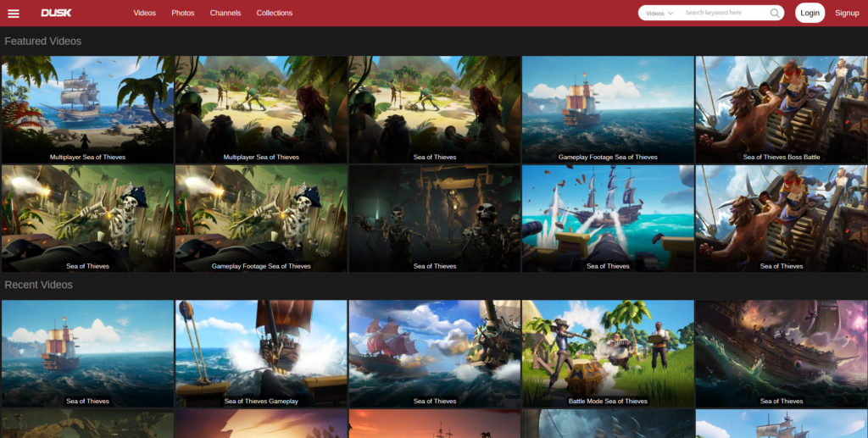Open Multiplayer Sea of Thieves video with anchored ship
This screenshot has height=438, width=868.
click(87, 109)
